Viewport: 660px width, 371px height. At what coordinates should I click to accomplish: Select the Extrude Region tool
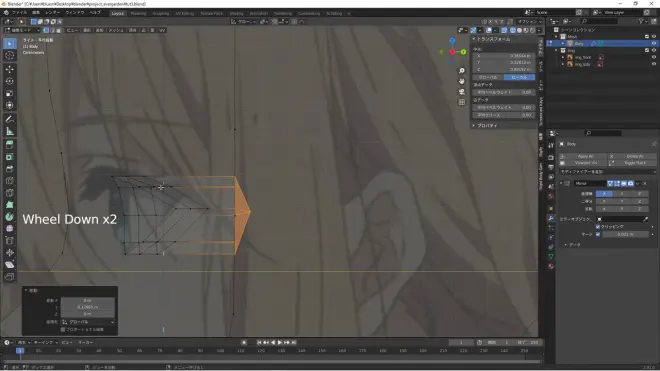pos(10,145)
